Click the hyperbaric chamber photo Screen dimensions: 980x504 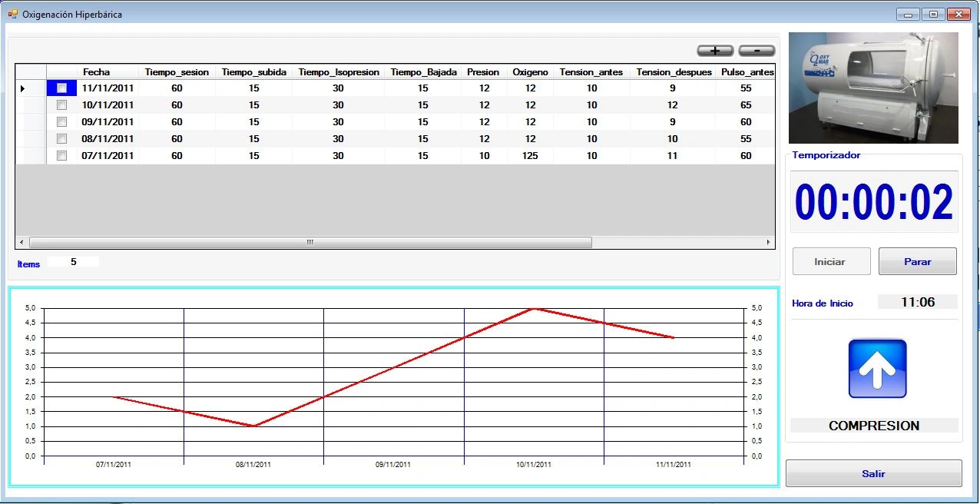[x=873, y=88]
